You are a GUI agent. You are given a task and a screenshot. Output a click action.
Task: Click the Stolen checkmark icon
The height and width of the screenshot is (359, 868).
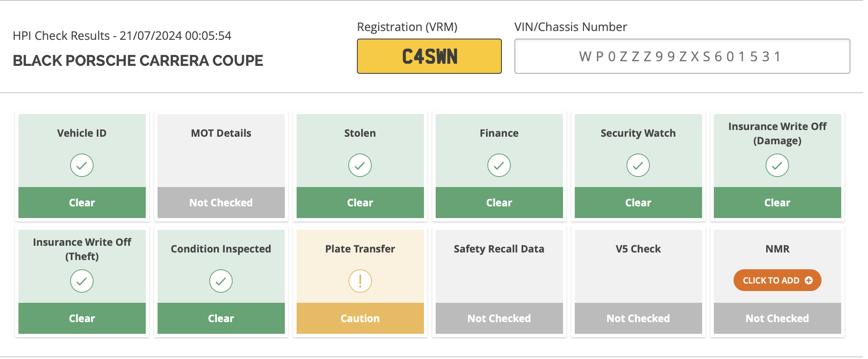coord(360,165)
